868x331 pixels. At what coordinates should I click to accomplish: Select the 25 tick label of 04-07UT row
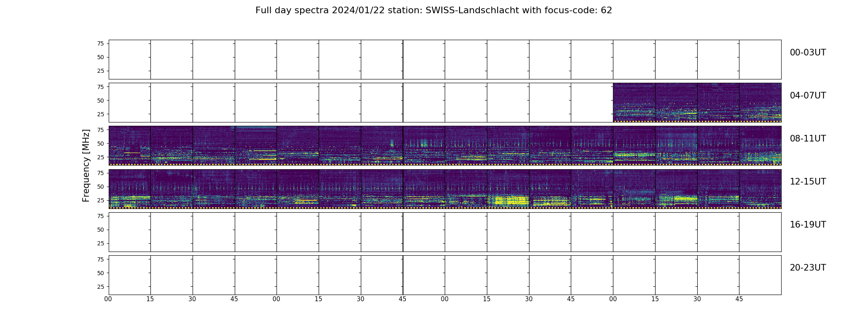(x=100, y=114)
